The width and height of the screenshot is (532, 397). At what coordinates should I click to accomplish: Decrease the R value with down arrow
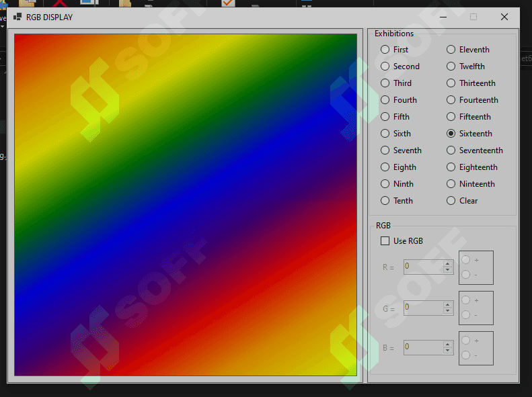point(448,270)
